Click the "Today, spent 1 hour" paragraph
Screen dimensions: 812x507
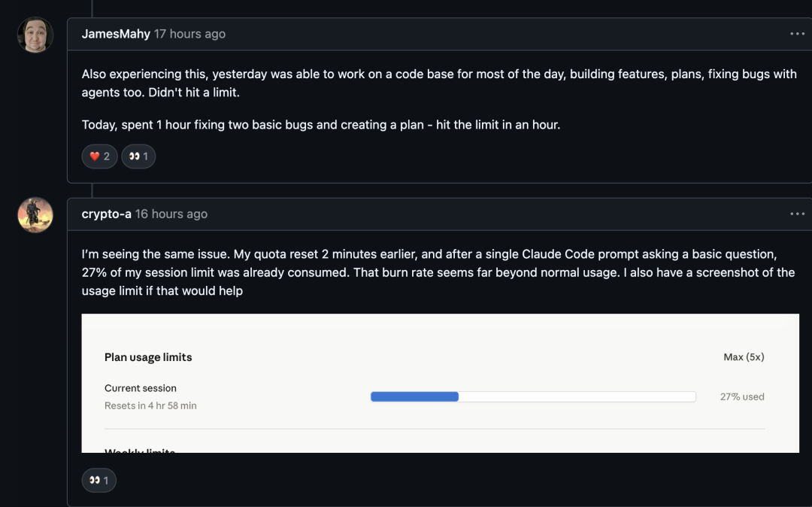(x=320, y=125)
